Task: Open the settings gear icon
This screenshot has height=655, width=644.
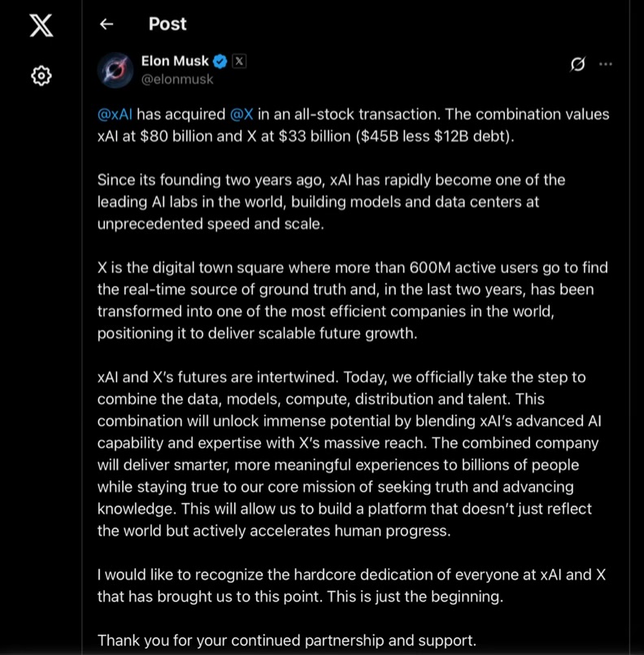Action: 41,76
